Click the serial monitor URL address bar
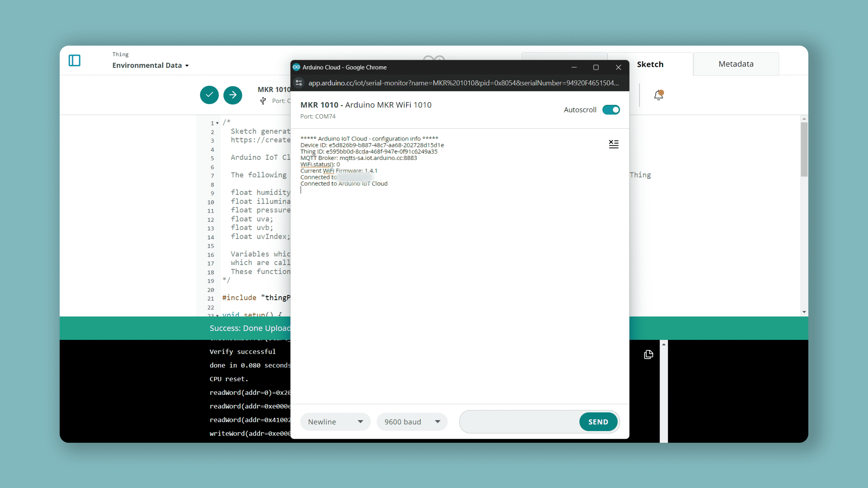Screen dimensions: 868x488 (463, 83)
